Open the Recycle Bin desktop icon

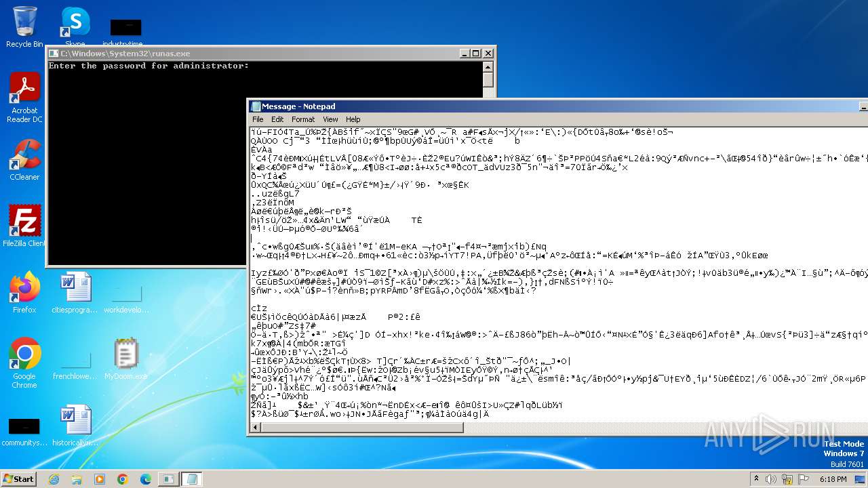(x=24, y=27)
